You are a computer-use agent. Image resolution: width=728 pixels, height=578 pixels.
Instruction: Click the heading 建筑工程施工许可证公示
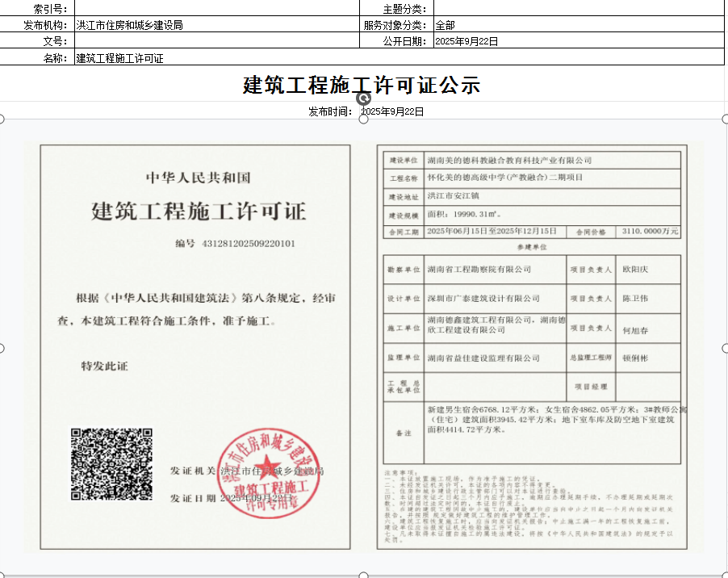point(362,85)
